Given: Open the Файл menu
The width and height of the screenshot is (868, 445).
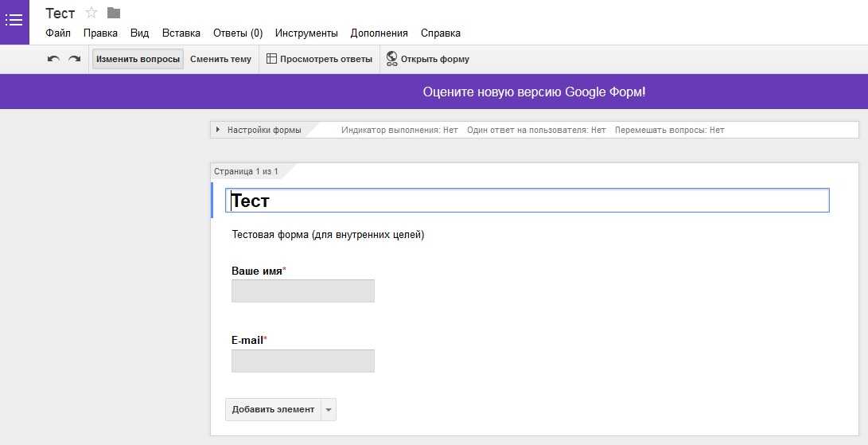Looking at the screenshot, I should click(x=58, y=33).
